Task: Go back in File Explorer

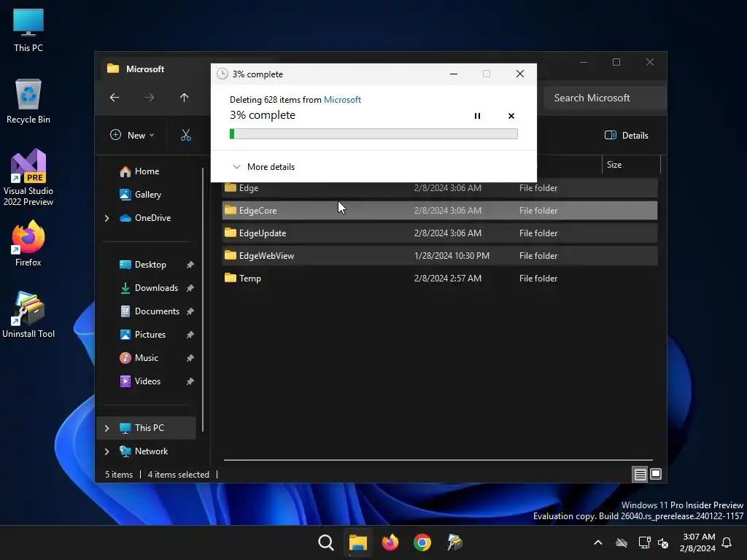Action: [115, 98]
